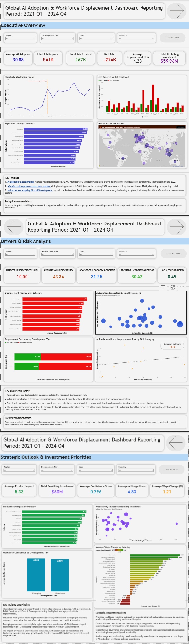Click Quarterly AI Adoption Trend title
189x644 pixels.
click(x=20, y=77)
